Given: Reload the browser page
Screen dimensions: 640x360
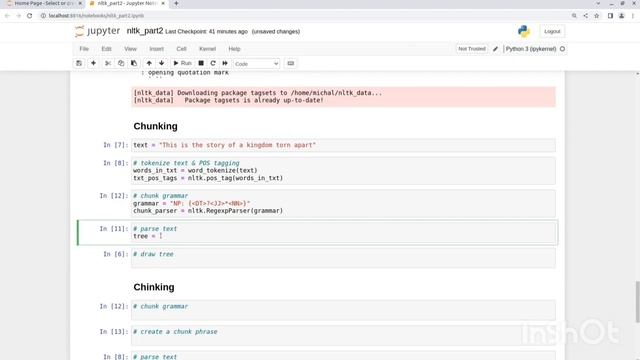Looking at the screenshot, I should pos(30,16).
